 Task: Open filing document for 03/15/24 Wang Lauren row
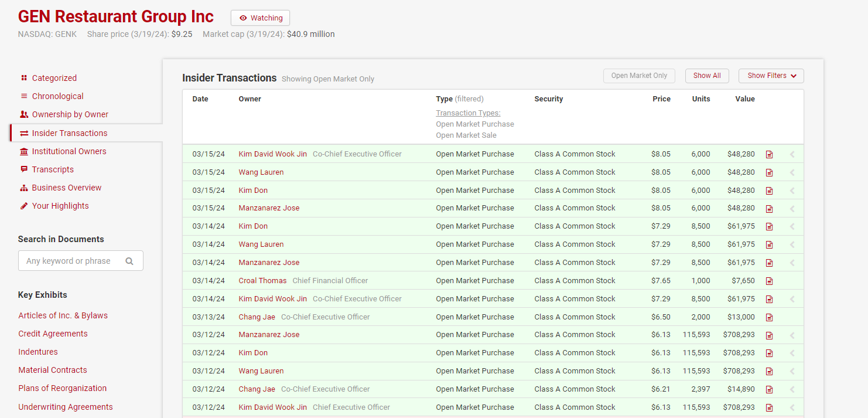pyautogui.click(x=769, y=172)
